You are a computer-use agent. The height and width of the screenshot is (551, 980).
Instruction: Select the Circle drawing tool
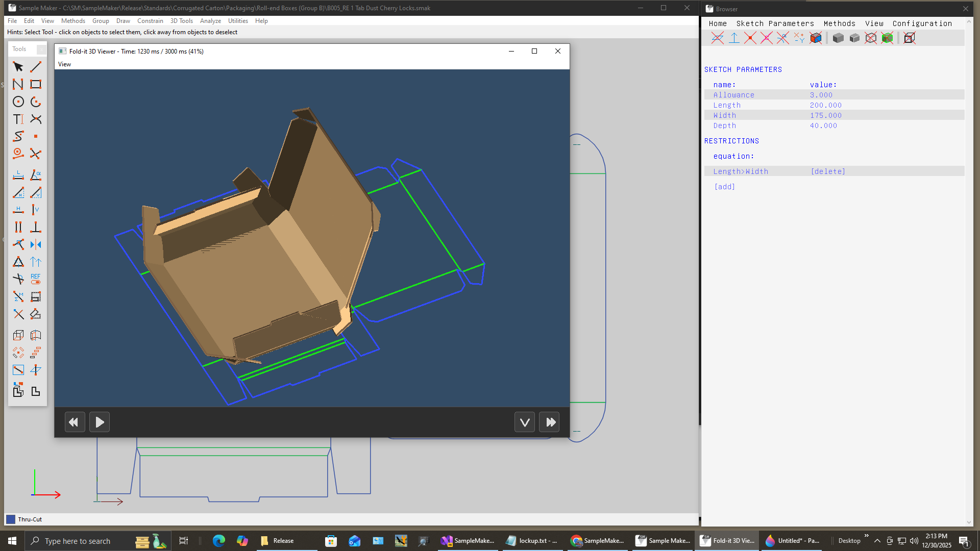[x=18, y=102]
